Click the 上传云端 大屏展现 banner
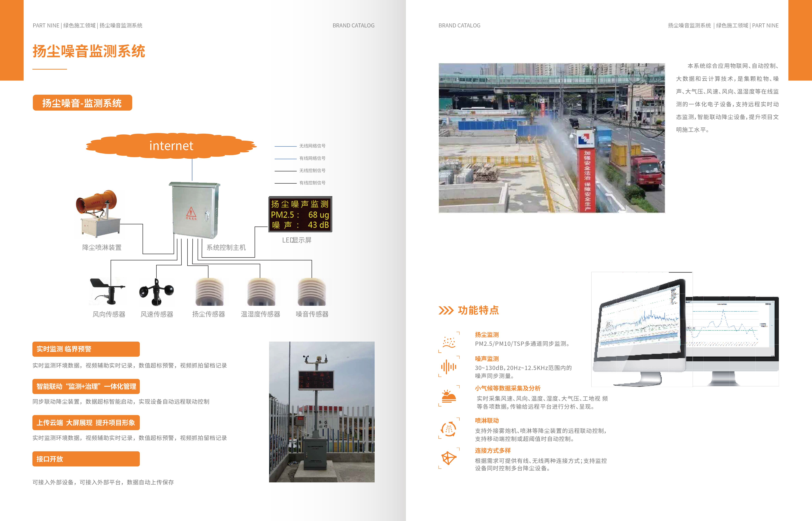The width and height of the screenshot is (812, 521). (86, 423)
